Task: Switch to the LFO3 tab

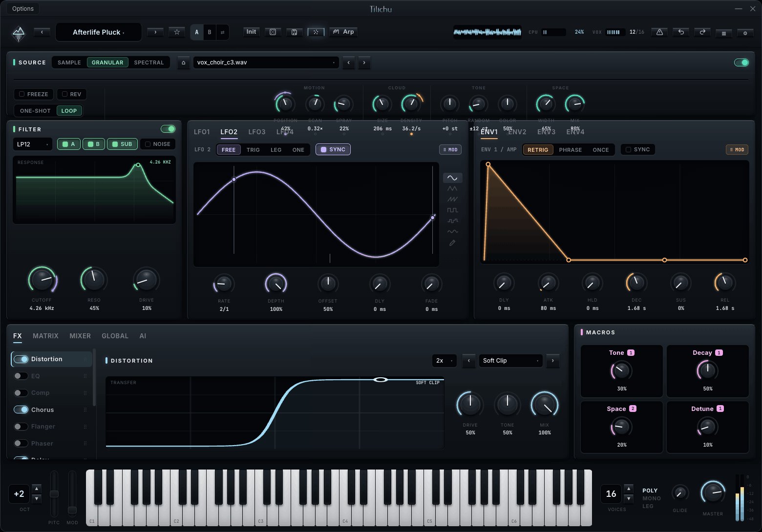Action: [257, 132]
